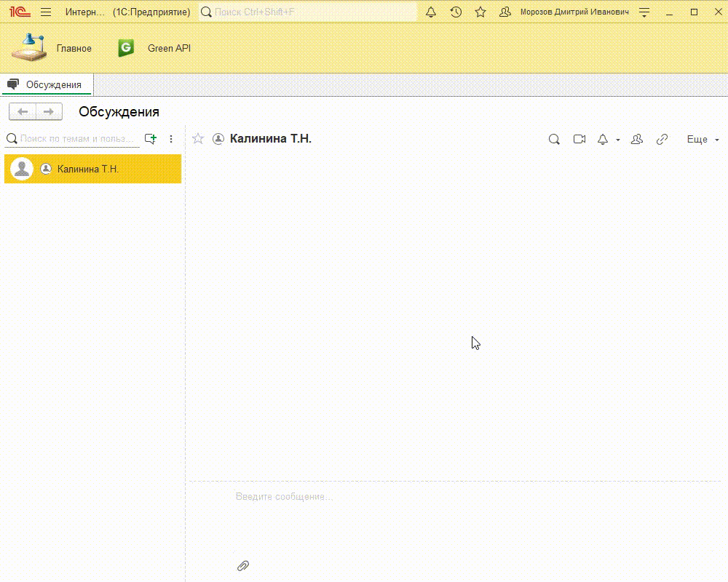This screenshot has width=728, height=582.
Task: Navigate back with the left arrow button
Action: [23, 111]
